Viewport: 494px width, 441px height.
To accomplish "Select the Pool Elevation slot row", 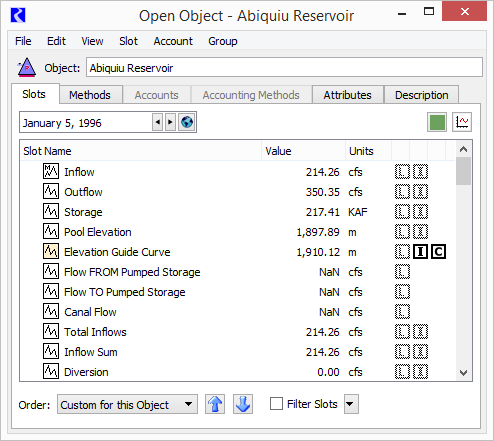I will click(x=237, y=232).
